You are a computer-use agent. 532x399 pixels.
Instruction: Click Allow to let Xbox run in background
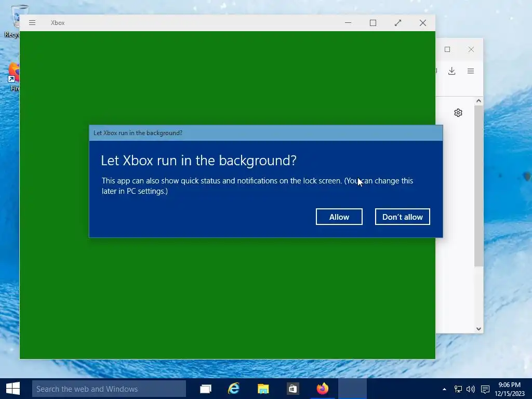pyautogui.click(x=339, y=217)
